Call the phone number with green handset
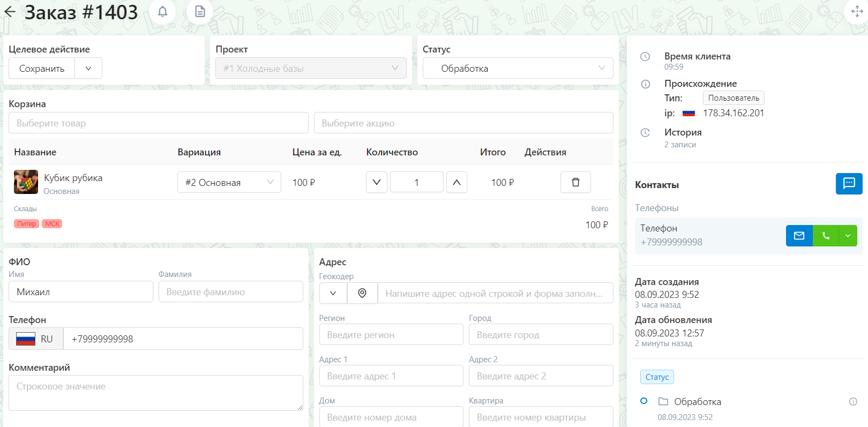 coord(826,236)
